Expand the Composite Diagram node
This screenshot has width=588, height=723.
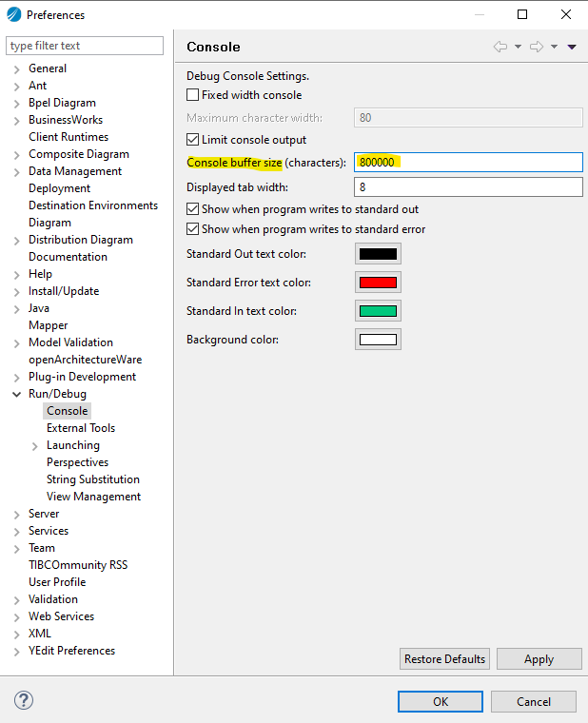tap(16, 155)
